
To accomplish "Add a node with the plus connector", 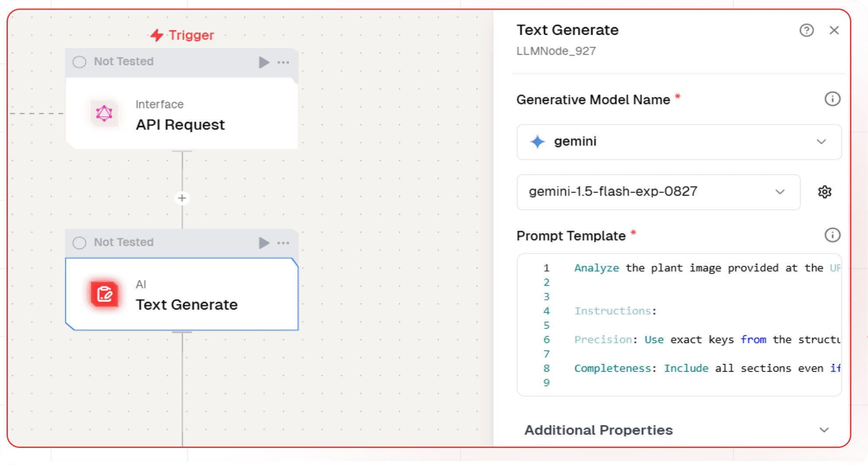I will (x=182, y=198).
